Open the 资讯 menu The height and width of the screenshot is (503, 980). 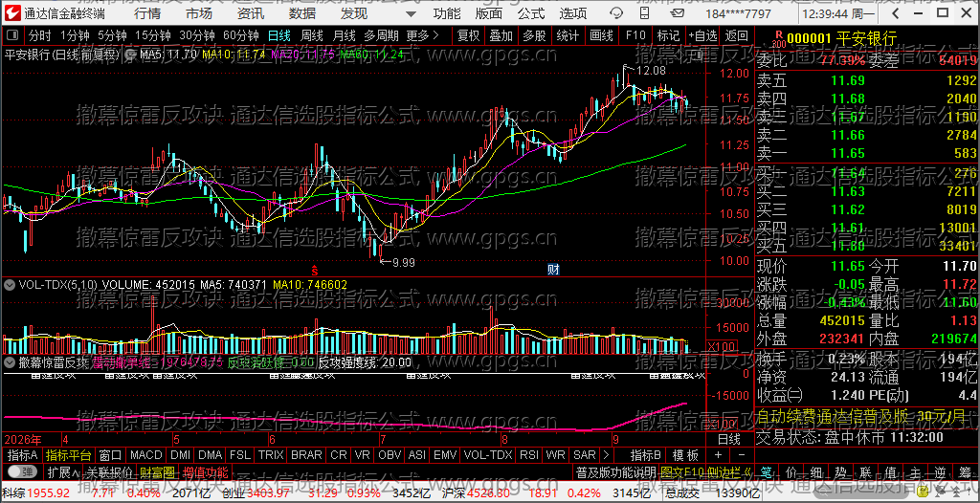coord(251,13)
